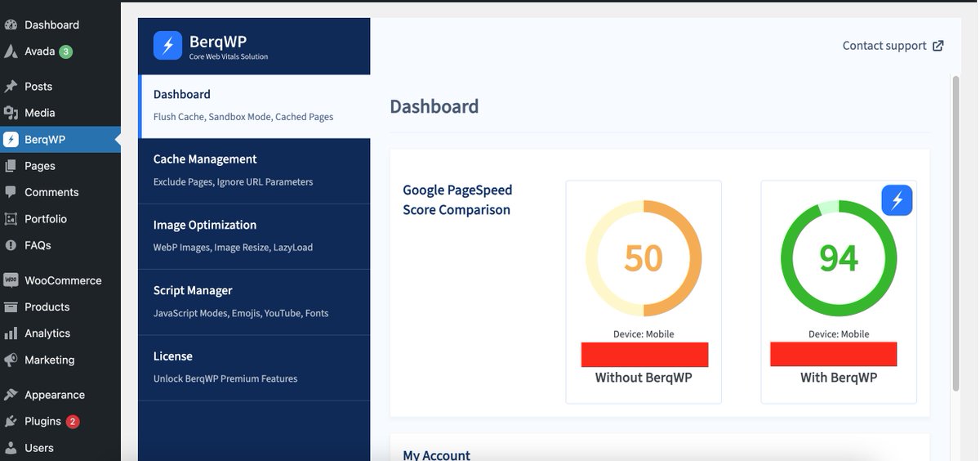Click Flush Cache, Sandbox Mode, Cached Pages text
Viewport: 980px width, 461px height.
coord(243,117)
